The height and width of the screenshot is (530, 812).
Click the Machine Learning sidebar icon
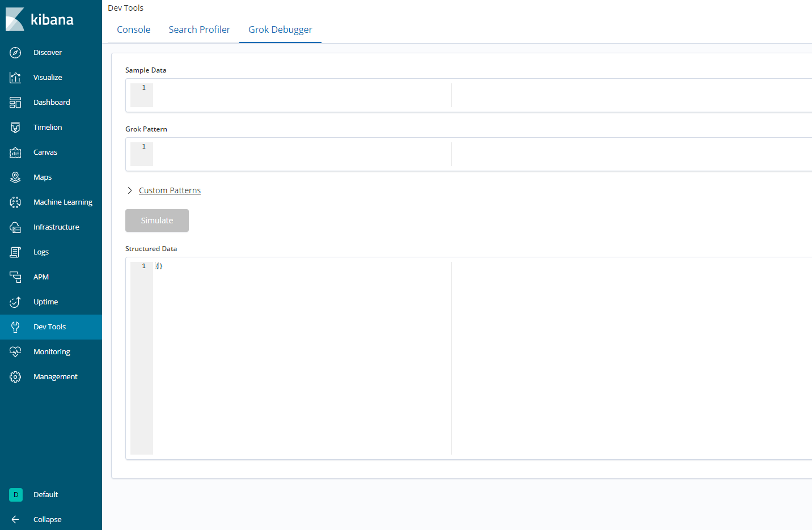point(15,202)
